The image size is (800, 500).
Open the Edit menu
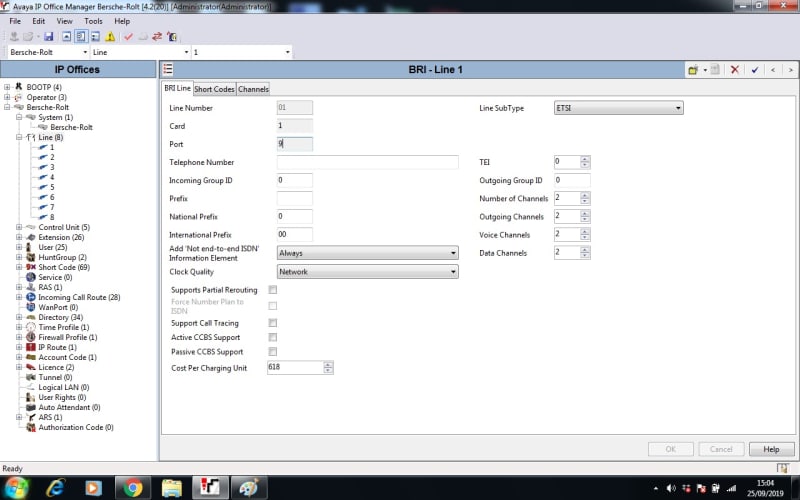point(39,21)
